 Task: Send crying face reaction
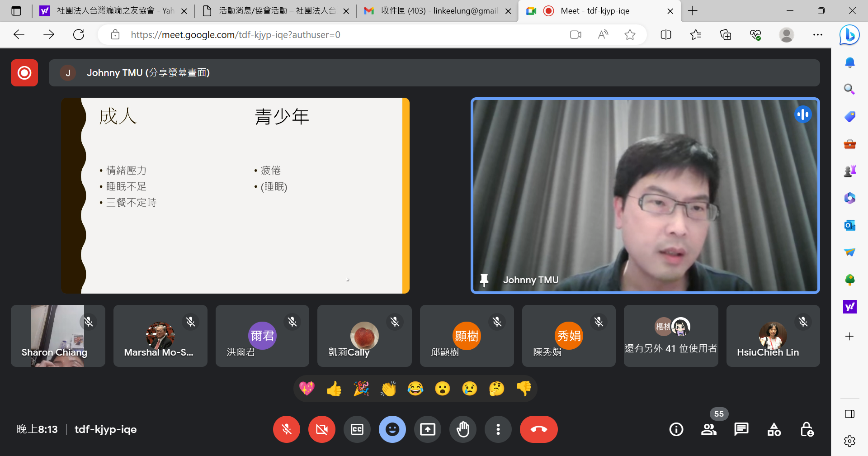pos(470,389)
